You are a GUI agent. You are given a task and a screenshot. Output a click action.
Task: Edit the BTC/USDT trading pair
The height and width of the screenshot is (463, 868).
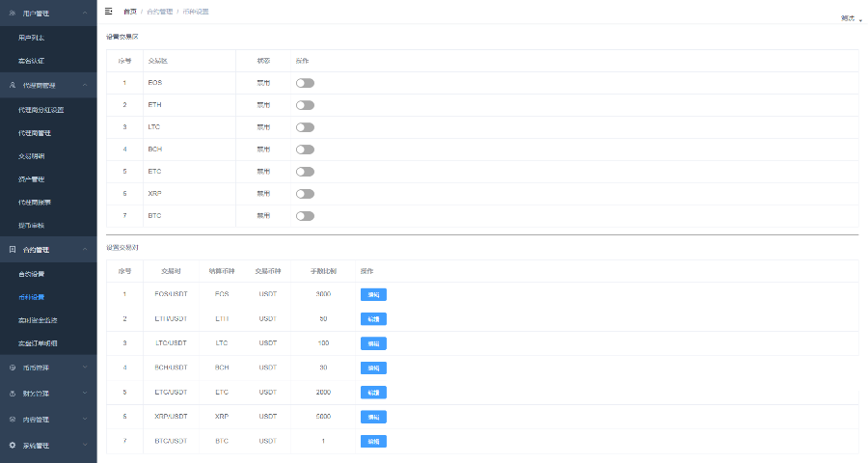(373, 442)
